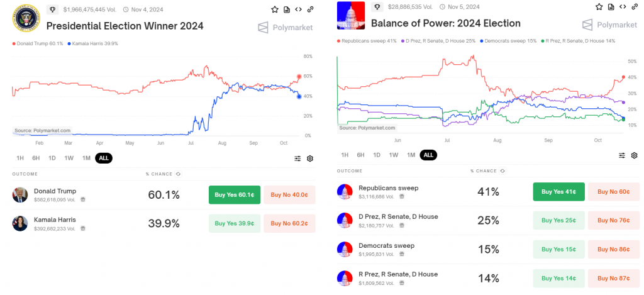644x295 pixels.
Task: Open filter sliders icon on Balance of Power chart
Action: tap(622, 155)
